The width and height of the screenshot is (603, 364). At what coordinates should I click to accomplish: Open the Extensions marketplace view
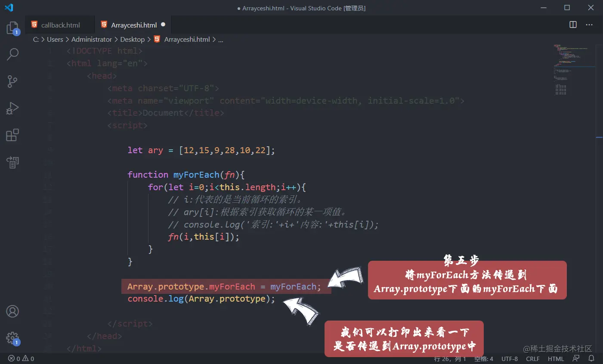coord(12,135)
